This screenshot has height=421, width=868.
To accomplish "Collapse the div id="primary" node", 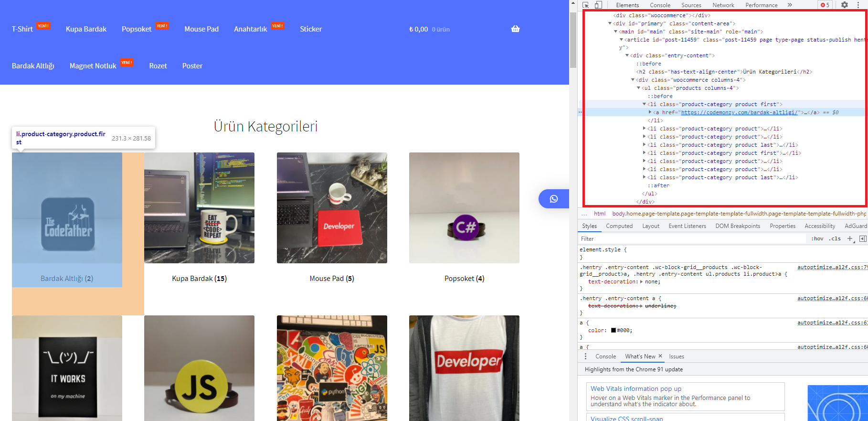I will [x=610, y=23].
